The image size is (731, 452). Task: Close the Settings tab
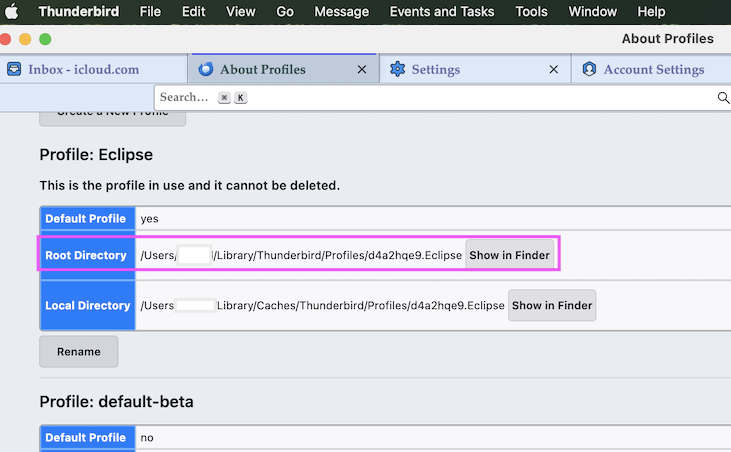click(553, 70)
